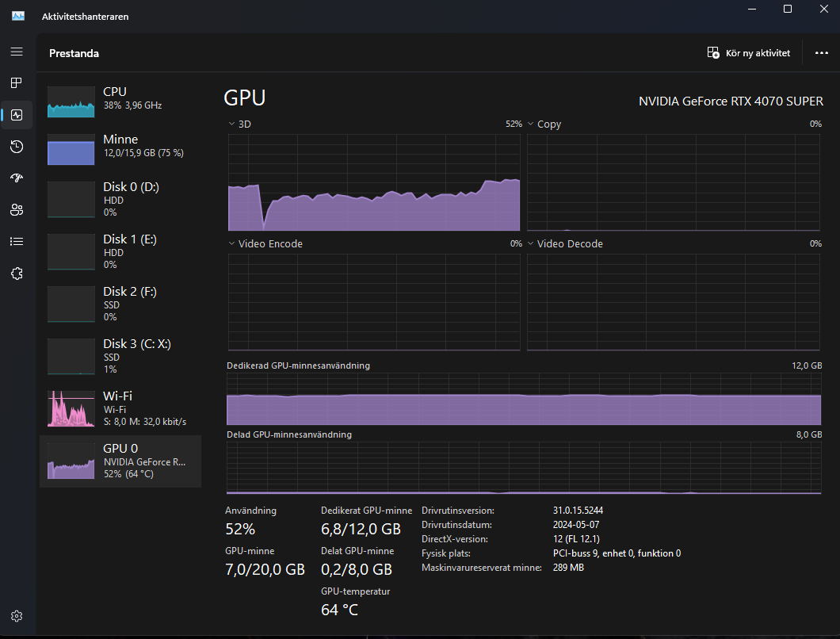Click the dedicated GPU memory graph
The image size is (840, 639).
click(x=524, y=400)
